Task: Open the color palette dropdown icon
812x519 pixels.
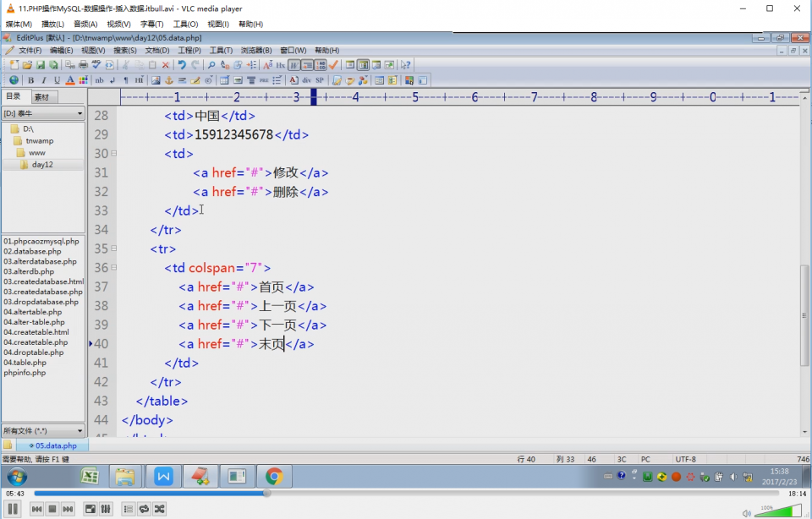Action: 84,80
